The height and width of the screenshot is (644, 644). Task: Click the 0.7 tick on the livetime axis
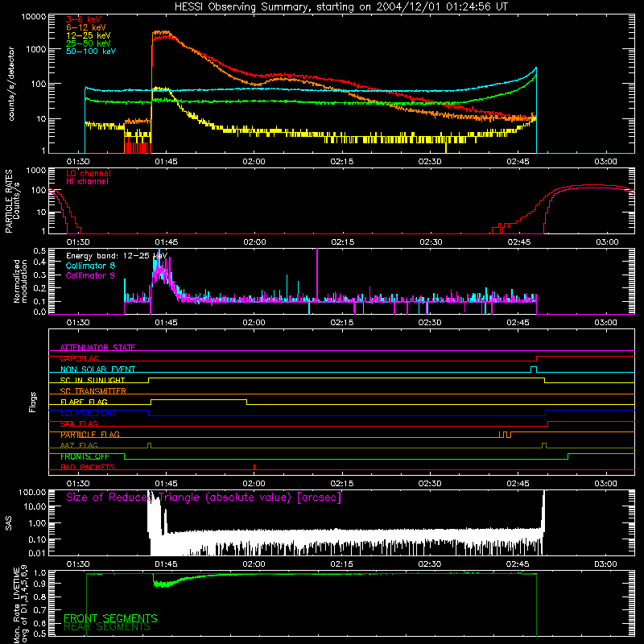(x=39, y=610)
